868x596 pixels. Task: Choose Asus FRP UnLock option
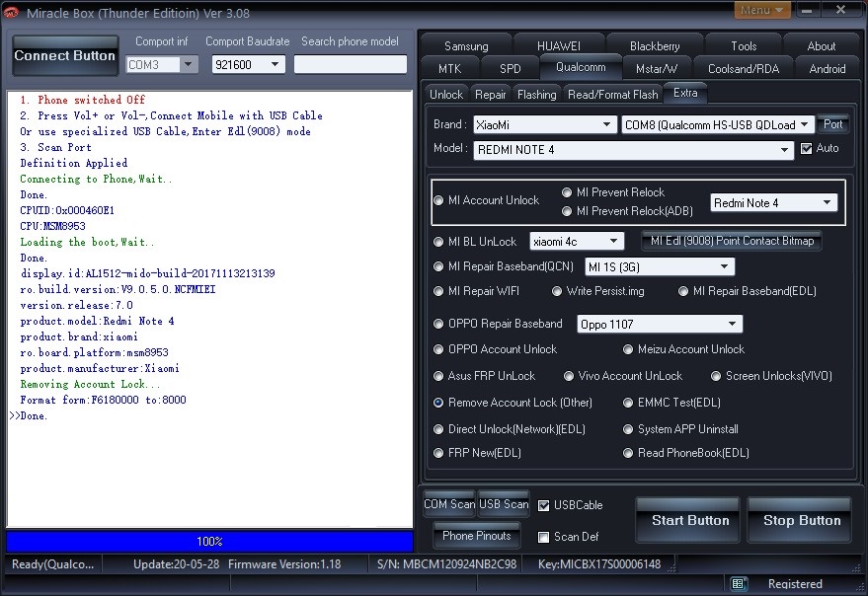pos(438,376)
